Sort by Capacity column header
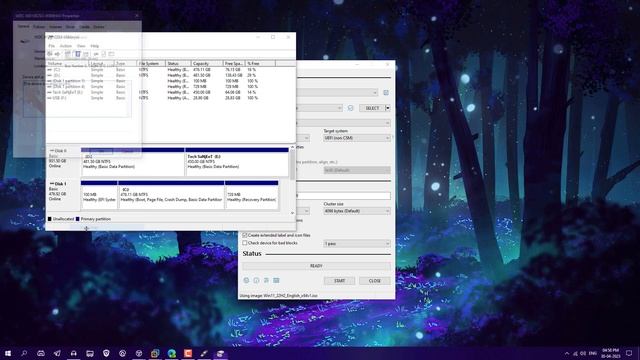The image size is (640, 360). [x=207, y=64]
